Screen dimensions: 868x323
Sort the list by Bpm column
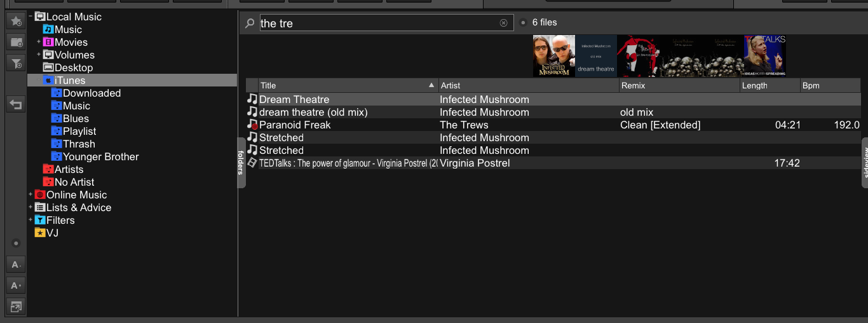point(830,85)
